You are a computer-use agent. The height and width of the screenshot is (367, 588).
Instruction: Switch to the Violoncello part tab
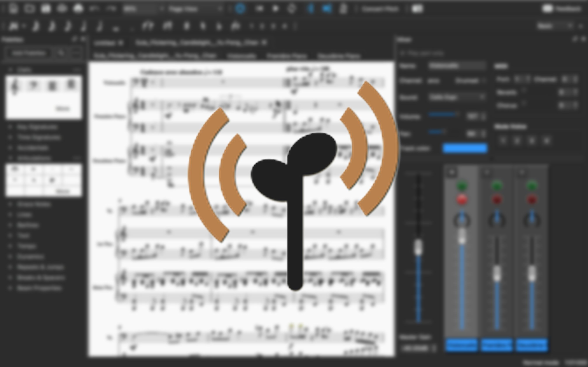tap(241, 56)
